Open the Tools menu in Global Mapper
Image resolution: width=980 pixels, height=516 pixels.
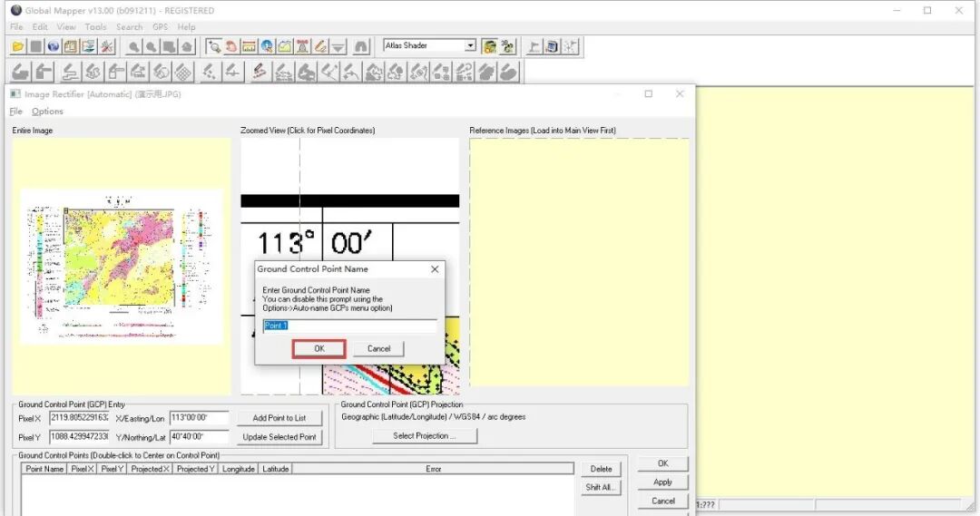95,27
